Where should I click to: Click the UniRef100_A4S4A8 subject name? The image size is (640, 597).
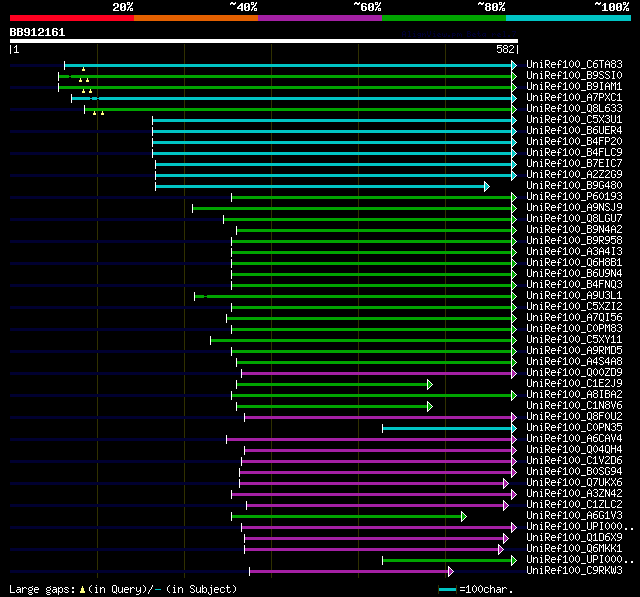point(574,362)
